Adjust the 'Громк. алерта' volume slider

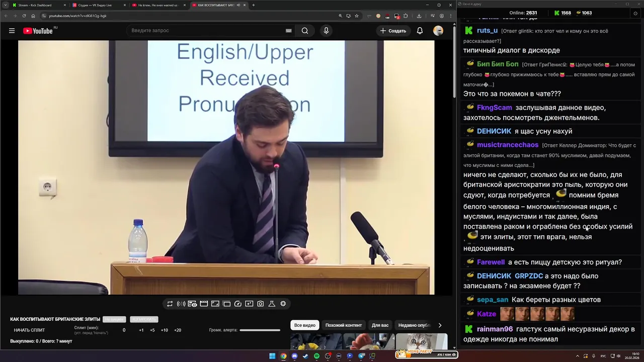(x=260, y=330)
